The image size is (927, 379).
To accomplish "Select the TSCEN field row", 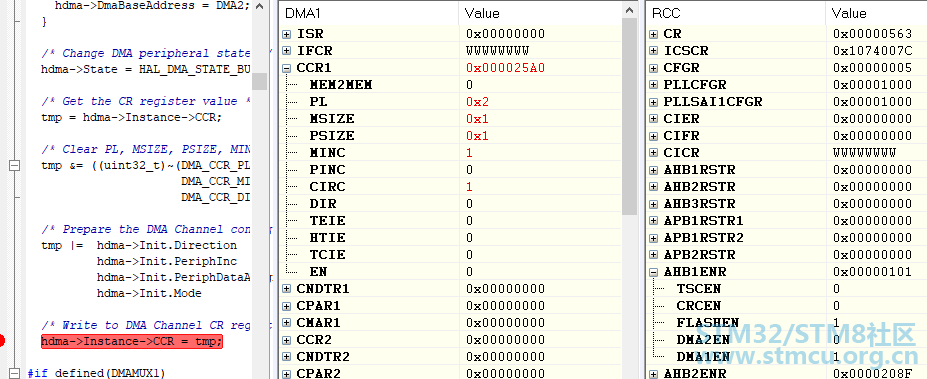I will point(786,289).
